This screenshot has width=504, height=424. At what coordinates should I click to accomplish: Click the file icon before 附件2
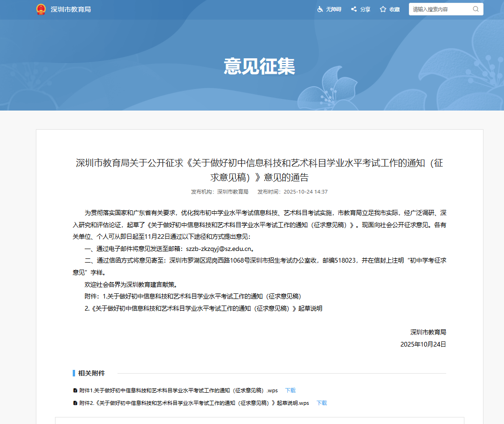(75, 403)
